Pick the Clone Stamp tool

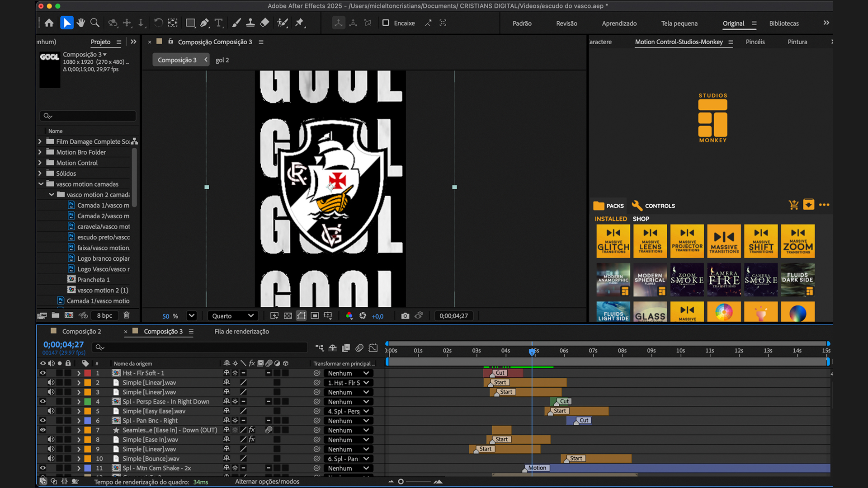[250, 23]
